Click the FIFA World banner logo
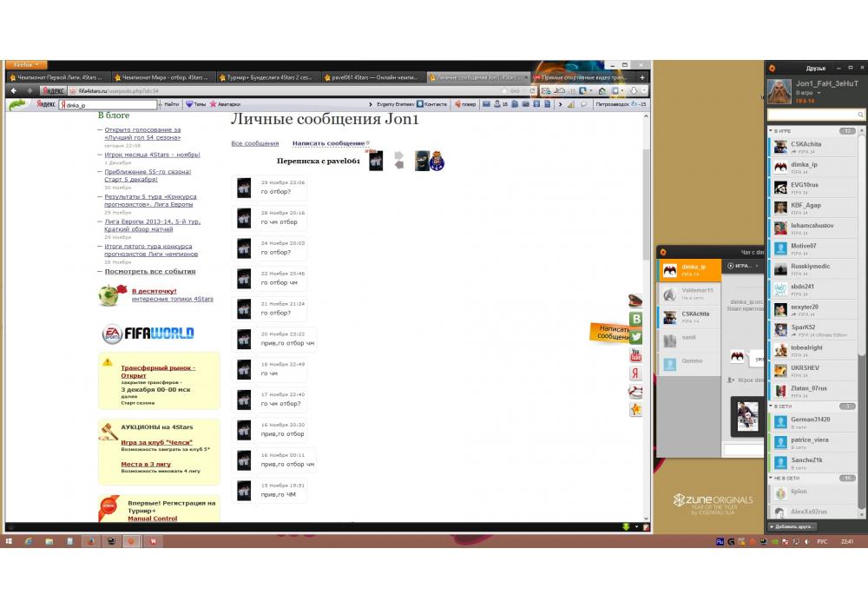This screenshot has height=608, width=868. coord(148,334)
